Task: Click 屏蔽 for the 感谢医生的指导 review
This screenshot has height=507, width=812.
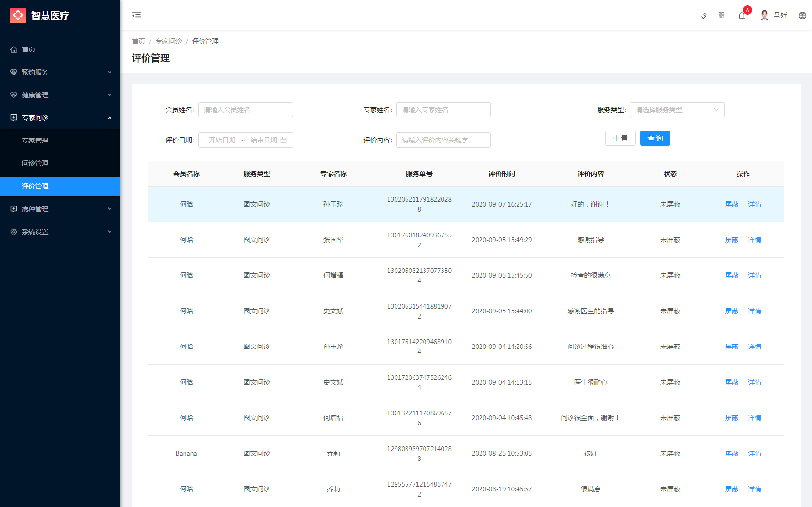Action: (x=732, y=311)
